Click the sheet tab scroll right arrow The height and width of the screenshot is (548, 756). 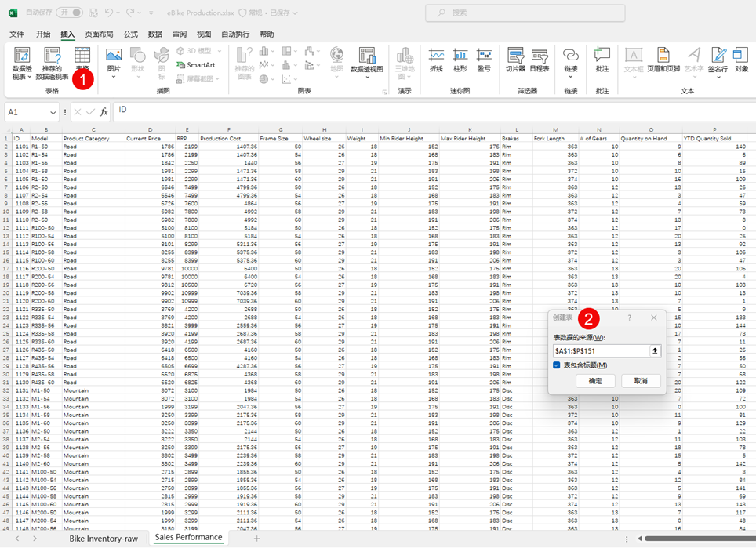coord(35,539)
